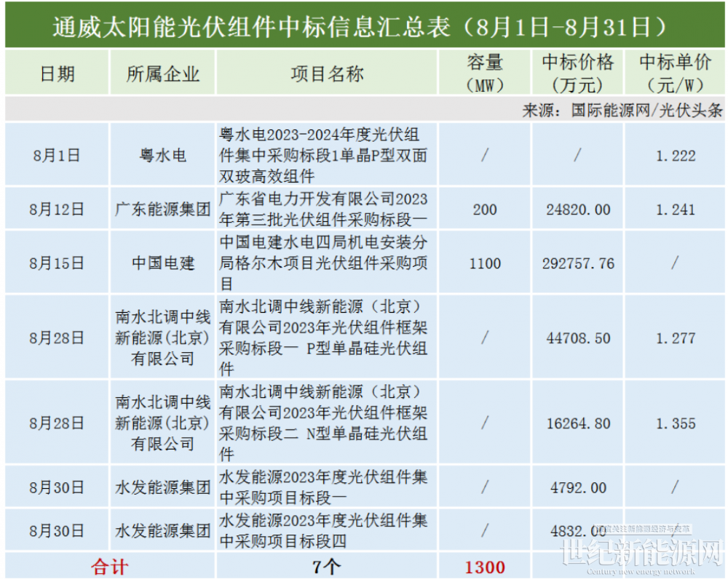Click the company cell 中国电建
This screenshot has height=579, width=728.
(x=162, y=263)
